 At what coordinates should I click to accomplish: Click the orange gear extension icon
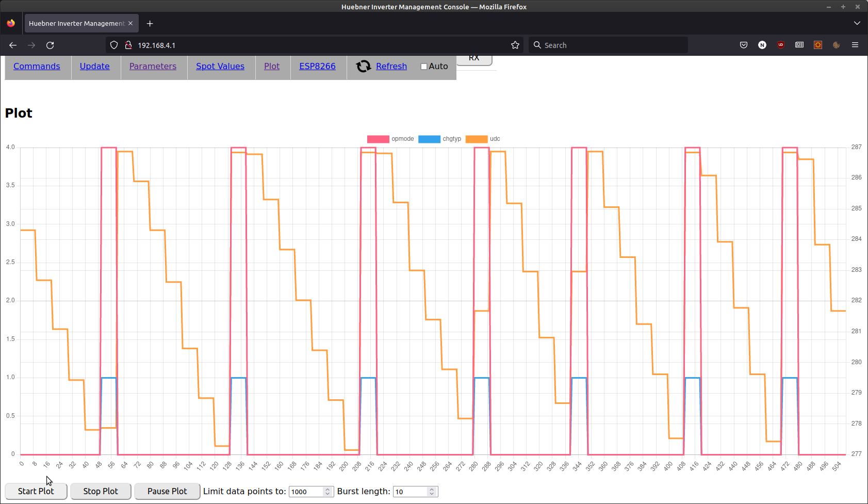point(818,45)
